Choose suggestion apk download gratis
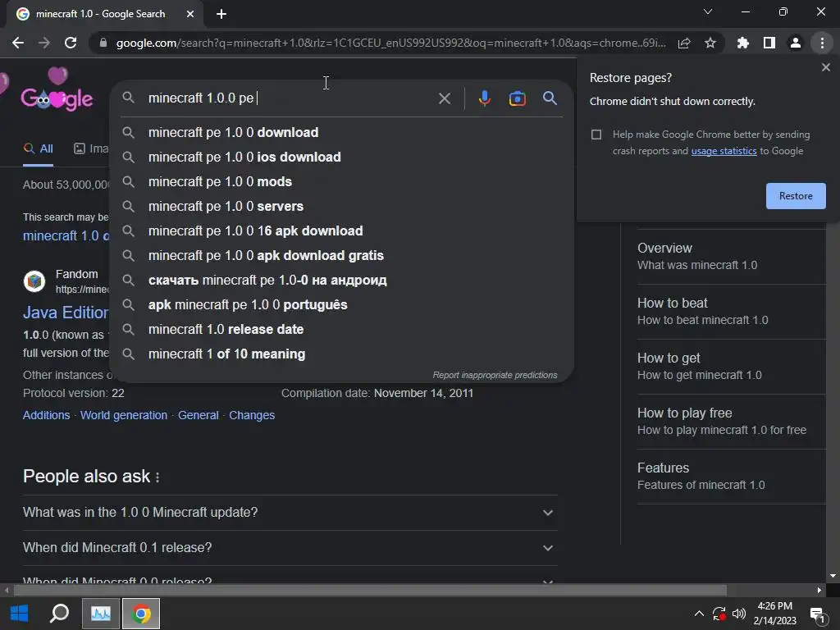The height and width of the screenshot is (630, 840). pyautogui.click(x=342, y=256)
